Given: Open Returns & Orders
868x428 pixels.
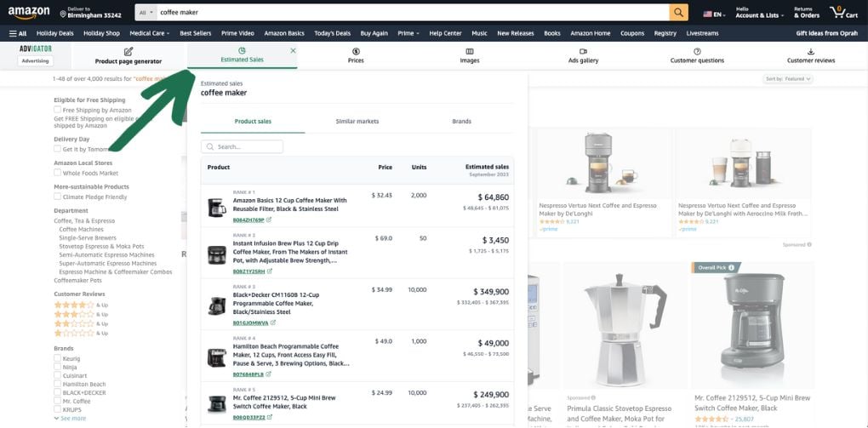Looking at the screenshot, I should tap(807, 13).
